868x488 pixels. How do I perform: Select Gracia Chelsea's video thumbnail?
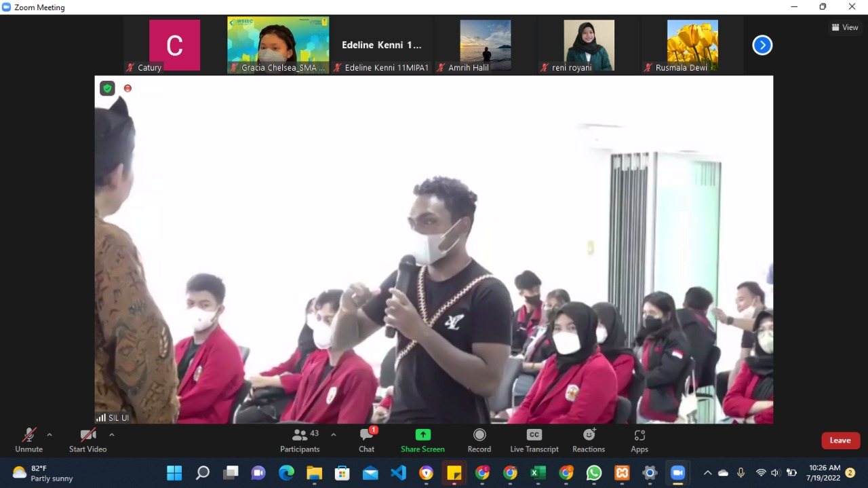tap(278, 45)
